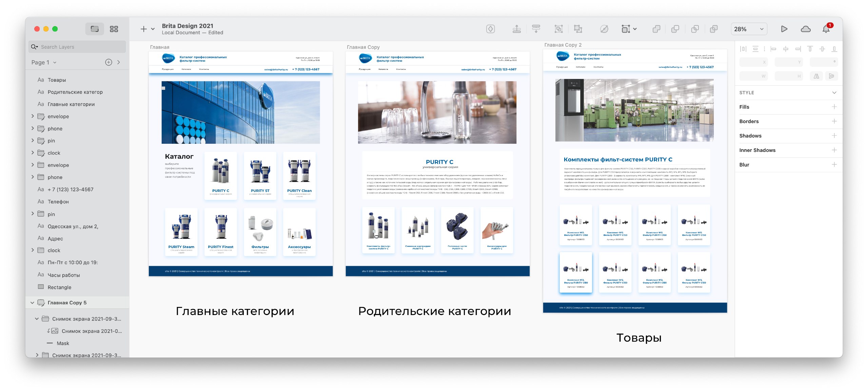Open notifications from the bell icon

pos(826,29)
